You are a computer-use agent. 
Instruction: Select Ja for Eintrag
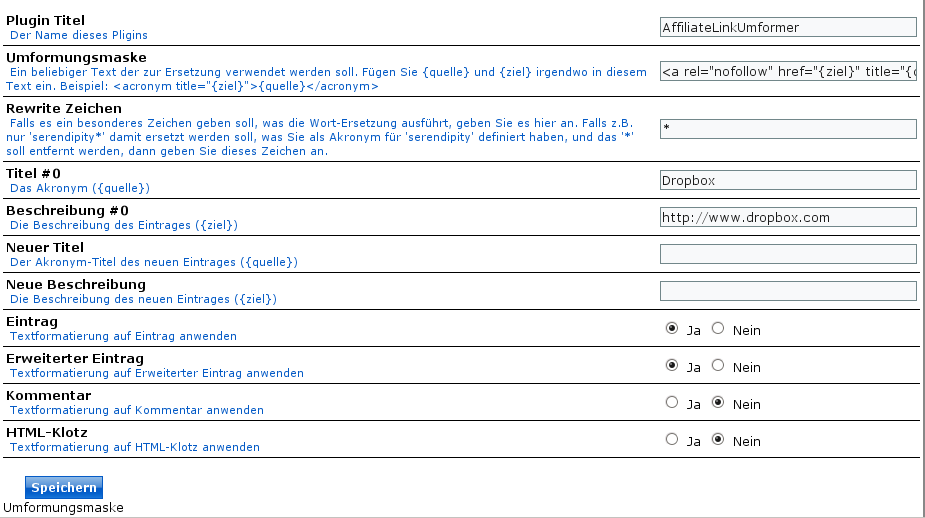(672, 328)
